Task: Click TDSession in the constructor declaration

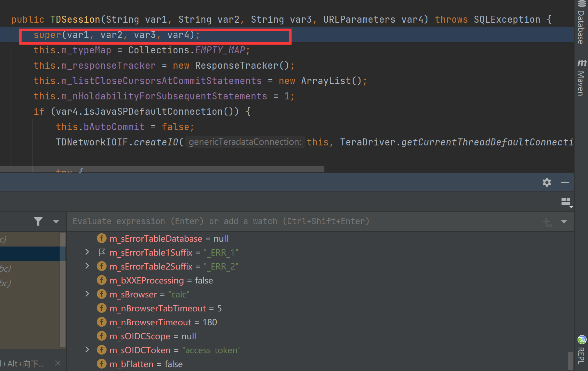Action: [x=75, y=20]
